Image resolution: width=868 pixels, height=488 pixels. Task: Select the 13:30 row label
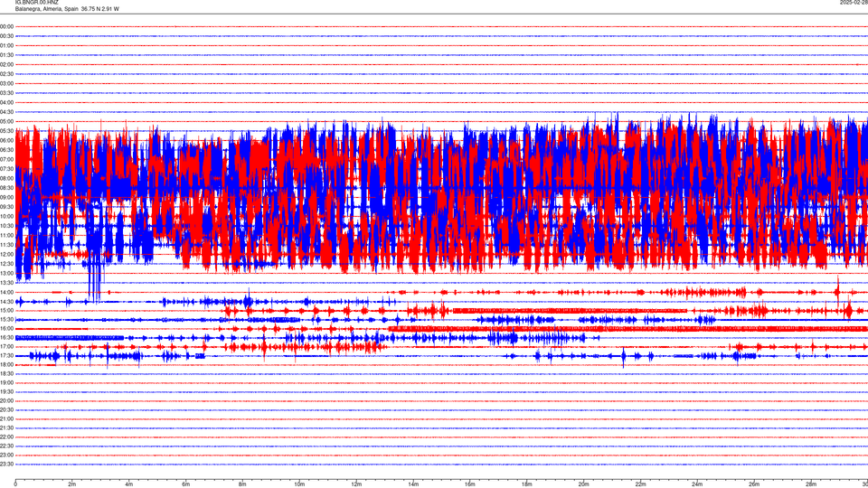click(x=6, y=283)
